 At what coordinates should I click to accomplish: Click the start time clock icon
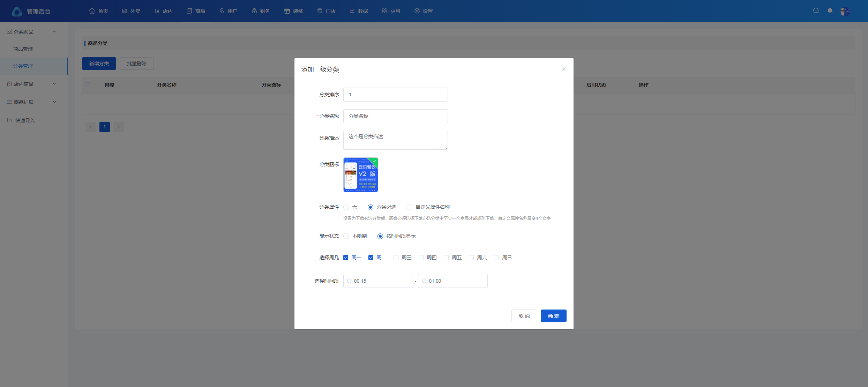pos(349,281)
